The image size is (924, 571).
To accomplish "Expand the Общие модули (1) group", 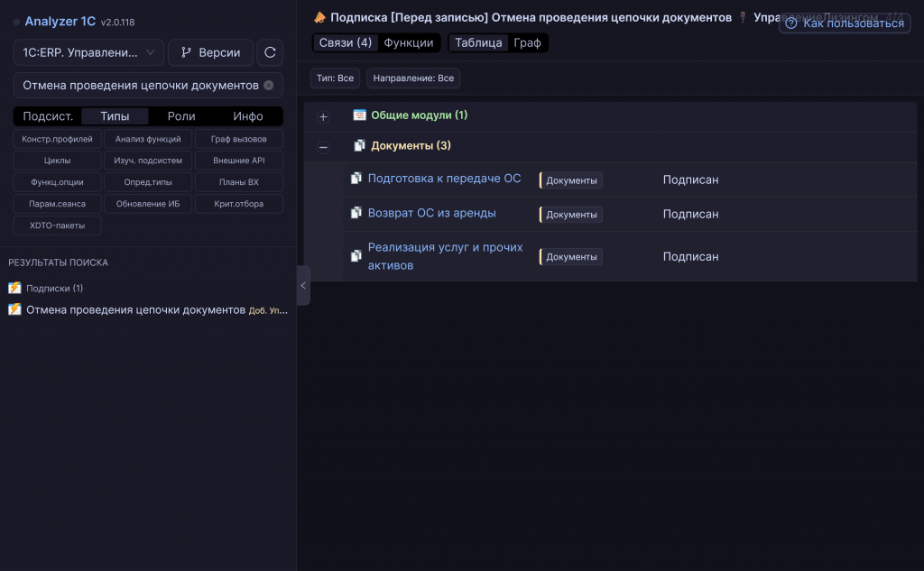I will (x=323, y=116).
